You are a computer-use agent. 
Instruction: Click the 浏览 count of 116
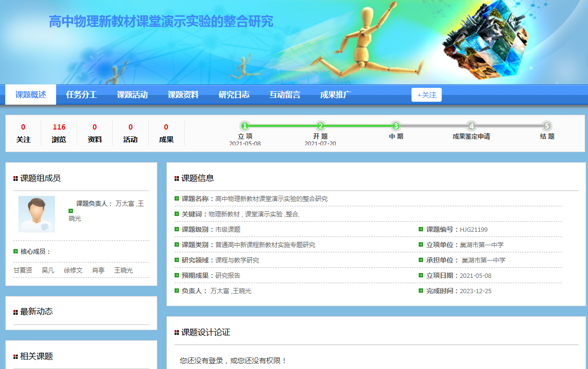tap(59, 127)
